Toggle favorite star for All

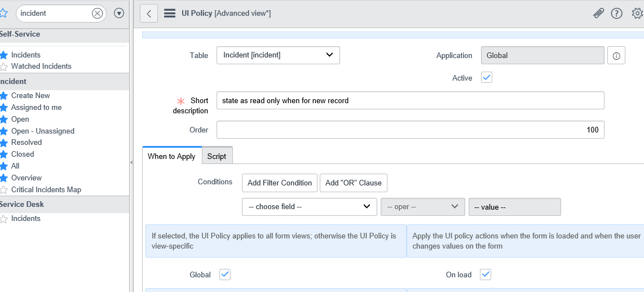pos(4,166)
